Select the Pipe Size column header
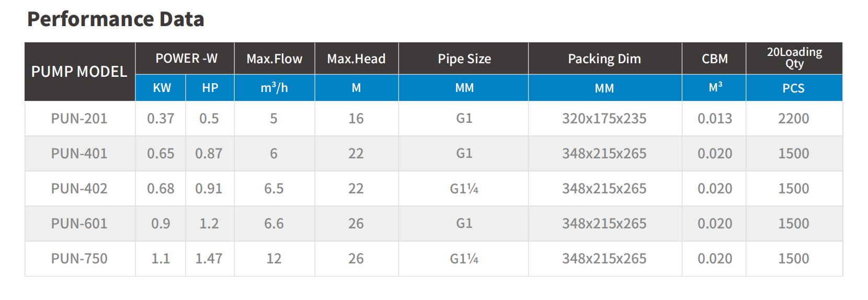The width and height of the screenshot is (868, 300). 464,59
